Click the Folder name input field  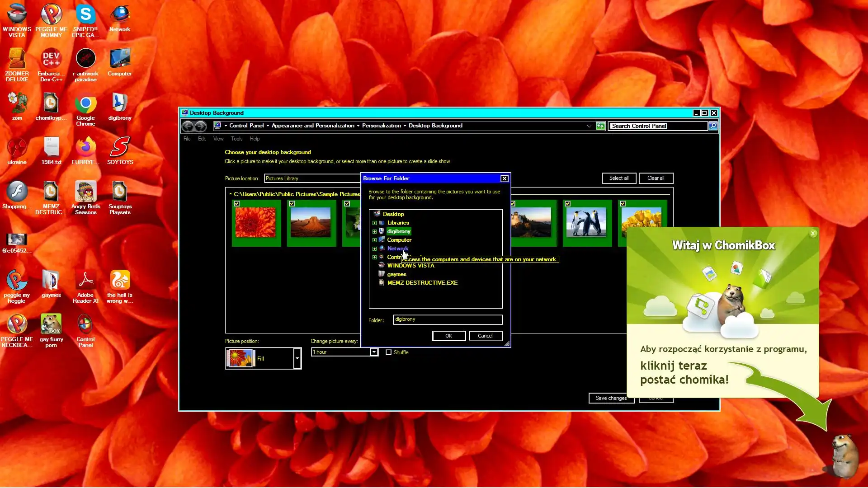coord(447,319)
